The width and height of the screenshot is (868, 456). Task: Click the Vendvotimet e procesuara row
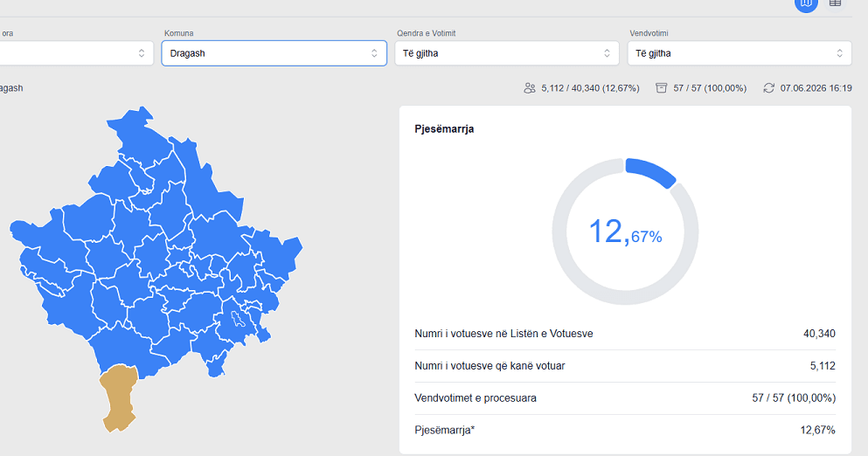pyautogui.click(x=625, y=397)
